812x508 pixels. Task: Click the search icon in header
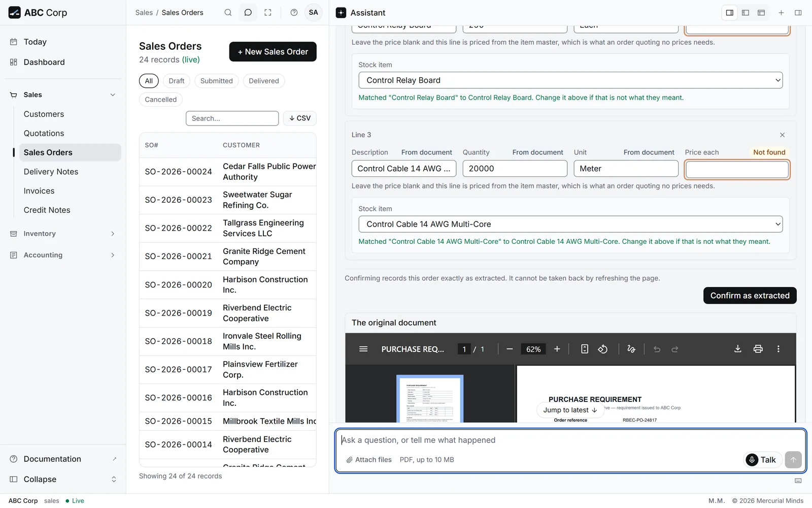pyautogui.click(x=228, y=13)
